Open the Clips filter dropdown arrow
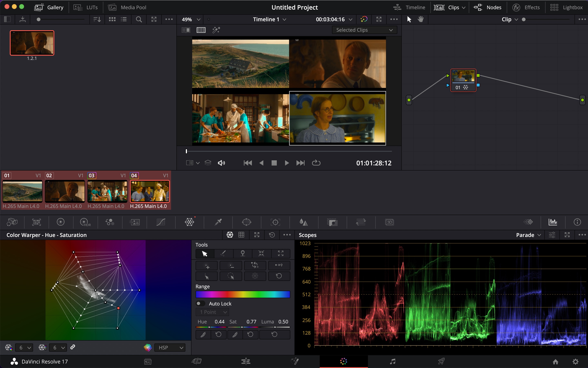This screenshot has height=368, width=588. tap(464, 8)
